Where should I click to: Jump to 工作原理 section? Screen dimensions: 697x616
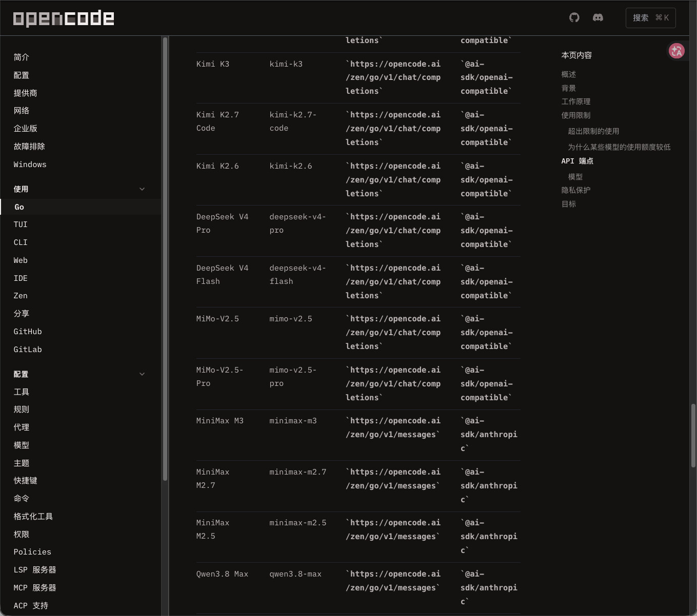tap(576, 101)
